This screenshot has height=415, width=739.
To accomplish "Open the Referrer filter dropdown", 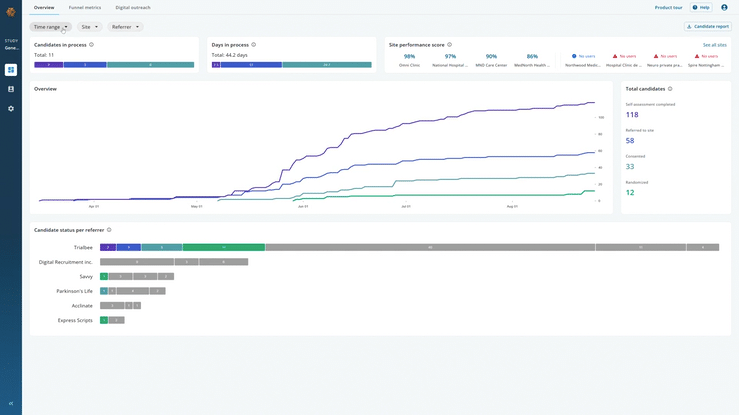I will pos(125,27).
